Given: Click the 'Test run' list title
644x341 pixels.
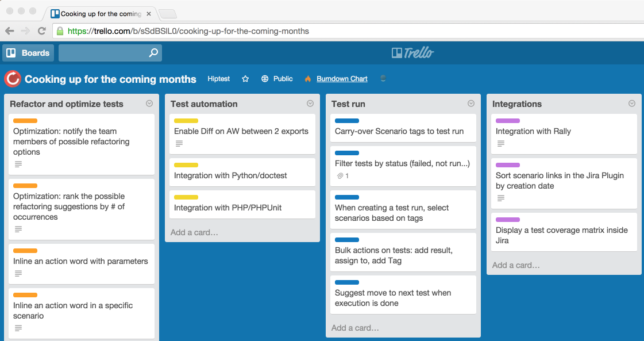Looking at the screenshot, I should 348,104.
